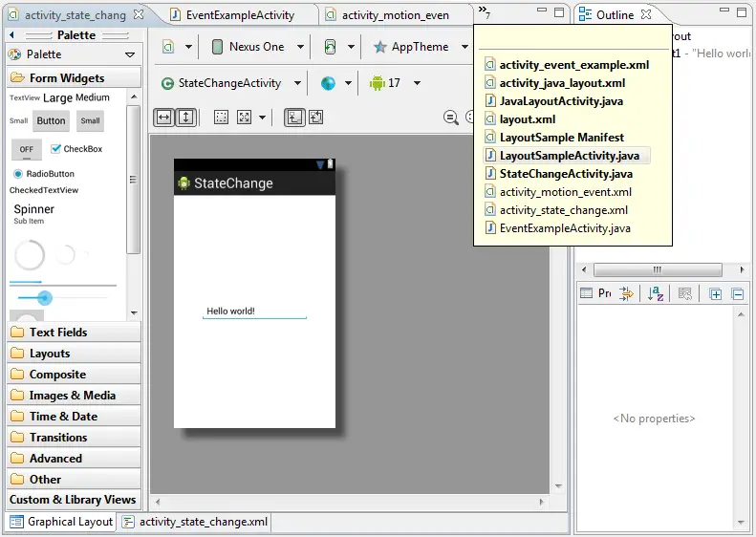Click the sort alphabetically icon in Properties

tap(655, 294)
